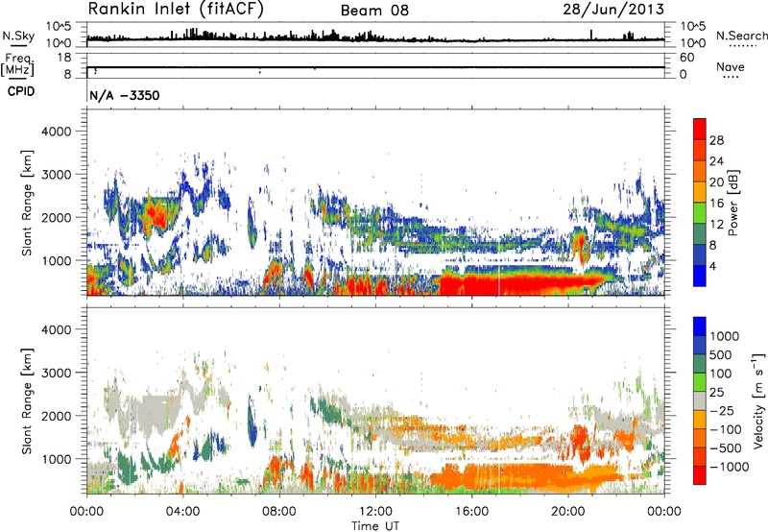
Task: Click the 'Time UT' axis title
Action: pos(375,525)
